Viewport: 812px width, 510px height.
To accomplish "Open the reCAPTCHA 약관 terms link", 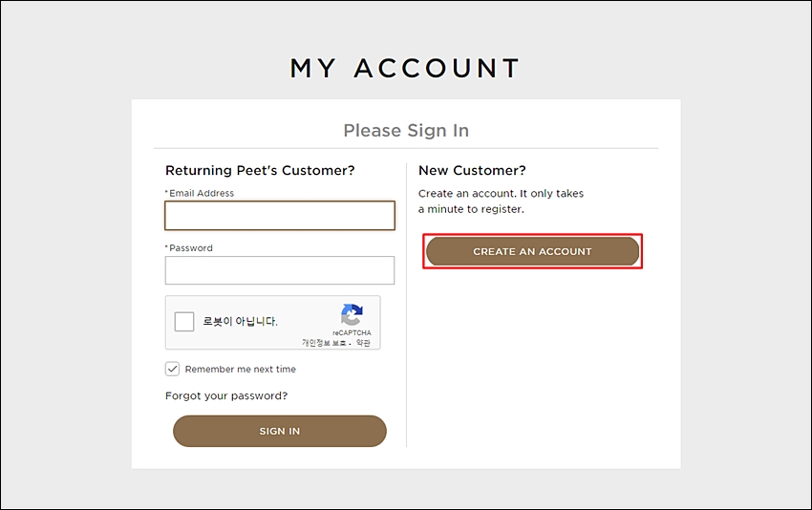I will 363,343.
